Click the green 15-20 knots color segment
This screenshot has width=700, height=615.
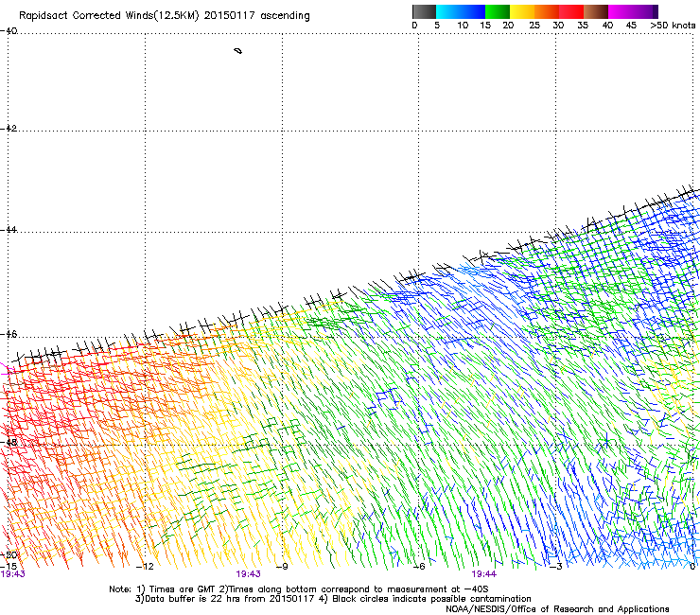pyautogui.click(x=498, y=11)
